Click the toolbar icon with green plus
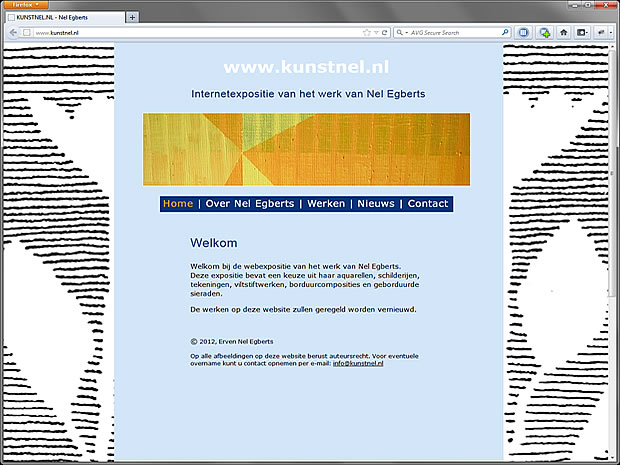Screen dimensions: 620x465 [x=545, y=32]
